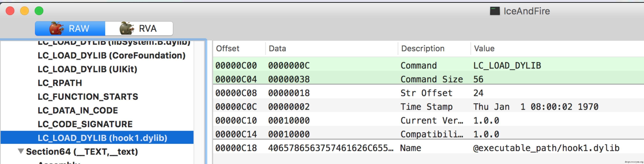Select the Command Size row
The width and height of the screenshot is (644, 164).
point(425,79)
